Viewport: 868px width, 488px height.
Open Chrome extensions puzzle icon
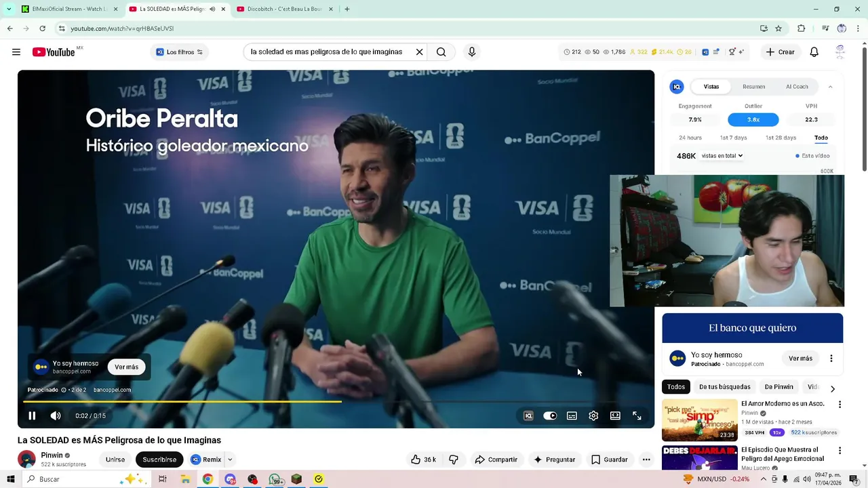pos(801,28)
